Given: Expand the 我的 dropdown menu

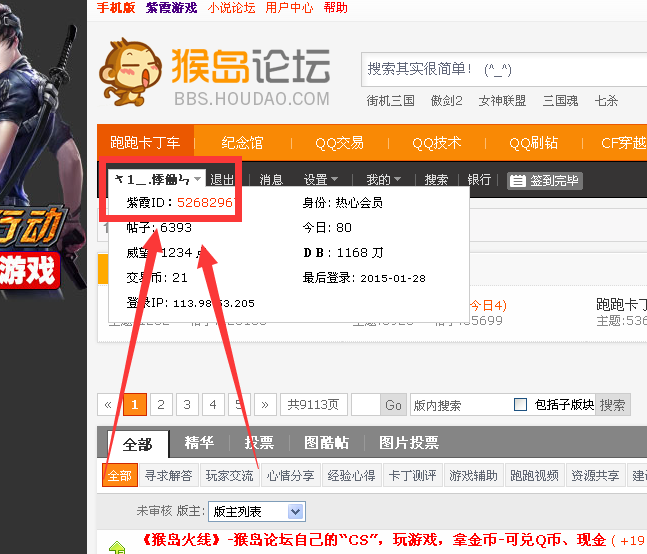Looking at the screenshot, I should 384,179.
